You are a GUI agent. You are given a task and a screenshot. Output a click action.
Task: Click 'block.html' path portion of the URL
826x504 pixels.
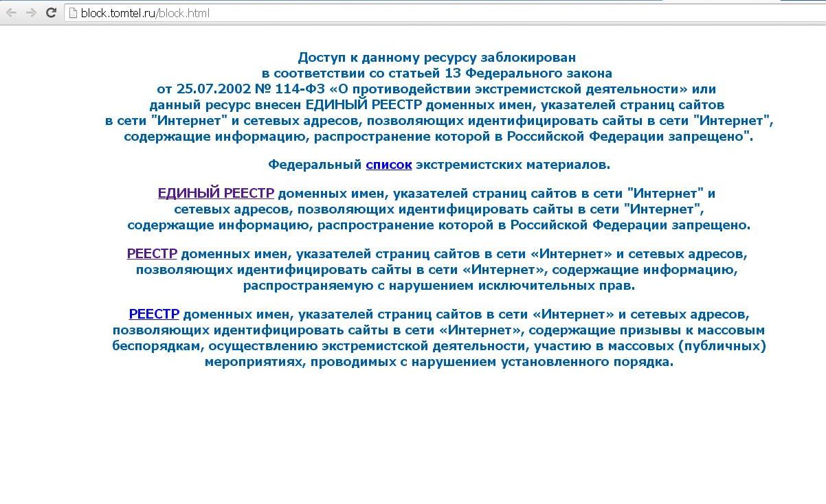pyautogui.click(x=184, y=13)
